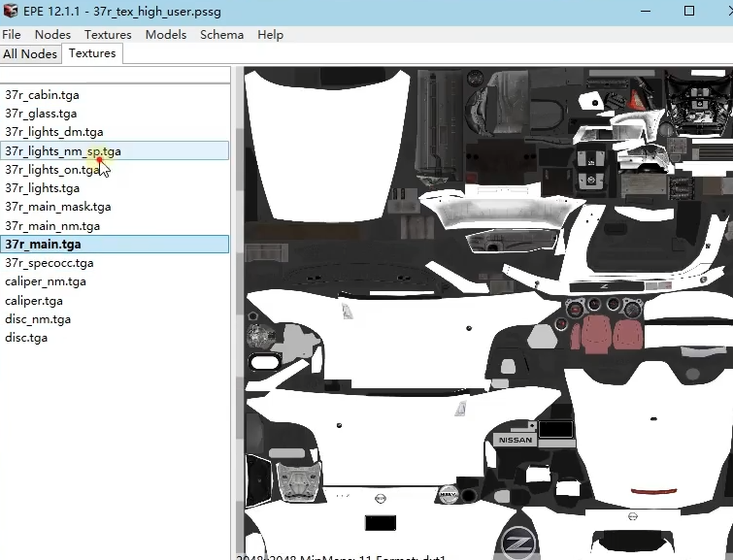
Task: Select disc.tga texture
Action: coord(115,338)
